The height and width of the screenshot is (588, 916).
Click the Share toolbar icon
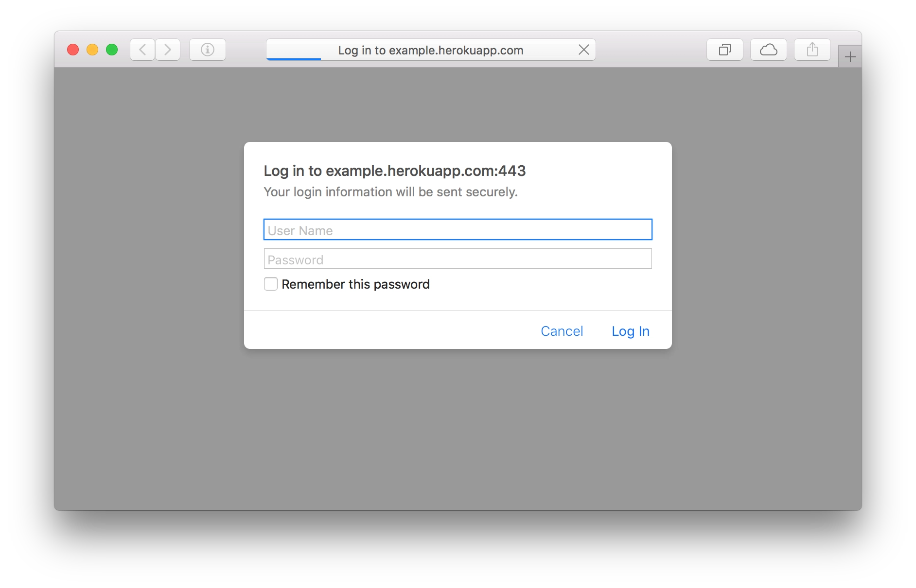[x=812, y=50]
